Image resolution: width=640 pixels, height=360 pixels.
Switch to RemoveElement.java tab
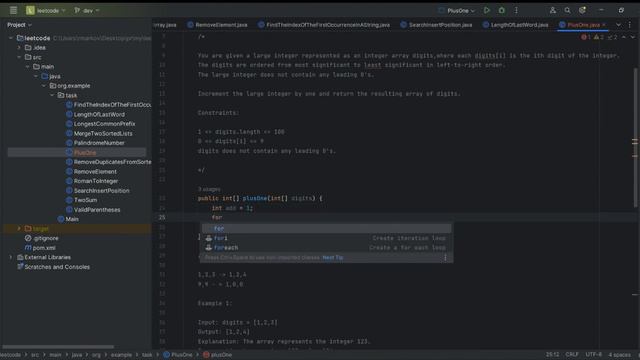click(218, 25)
